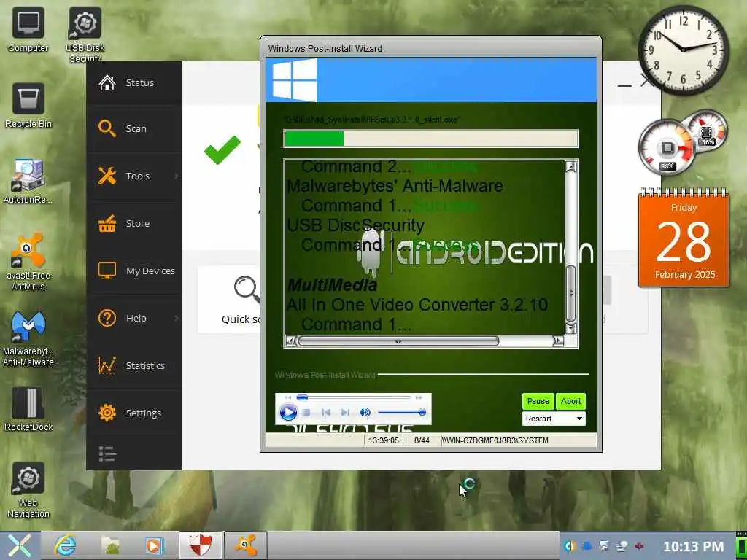Click the install log up scroll arrow
This screenshot has width=747, height=560.
point(570,166)
